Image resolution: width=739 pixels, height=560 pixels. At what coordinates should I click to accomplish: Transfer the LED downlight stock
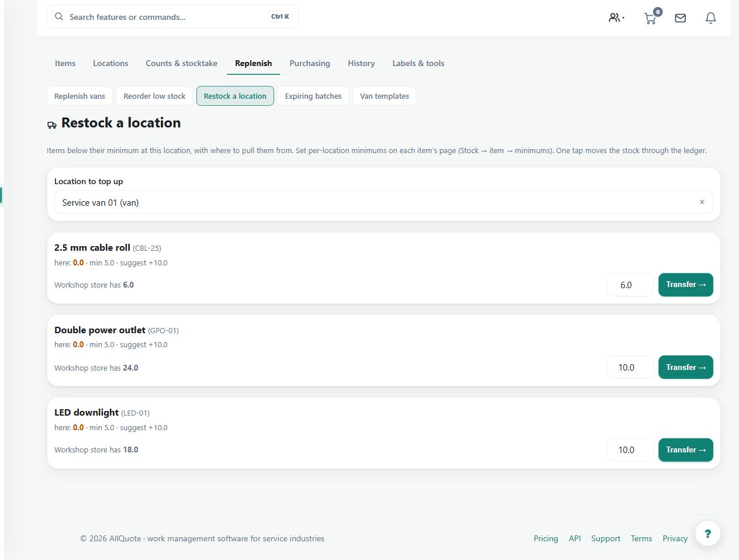click(686, 450)
